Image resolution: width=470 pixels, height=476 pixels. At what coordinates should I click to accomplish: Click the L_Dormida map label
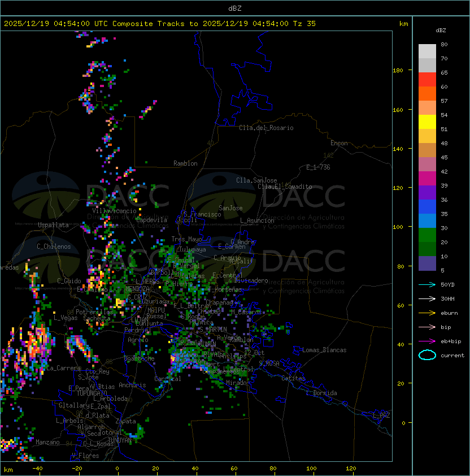pos(321,393)
